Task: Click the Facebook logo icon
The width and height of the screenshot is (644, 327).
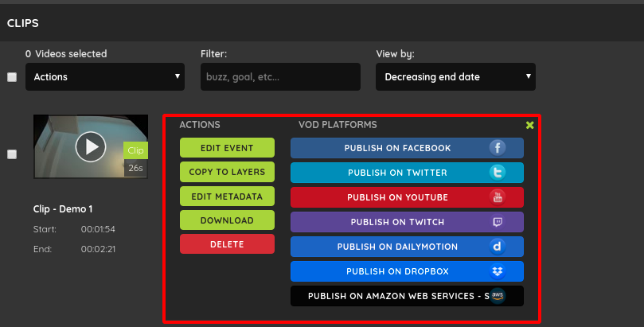Action: [x=497, y=148]
